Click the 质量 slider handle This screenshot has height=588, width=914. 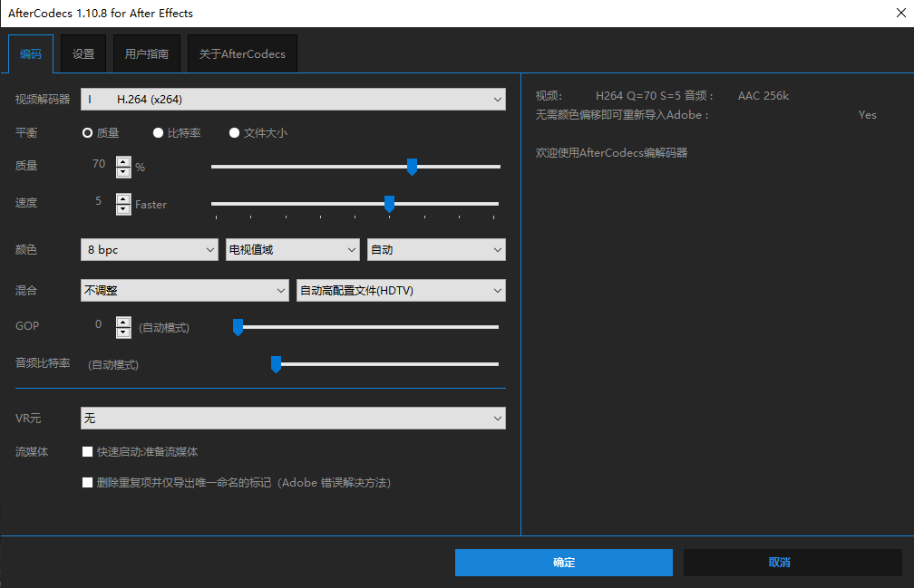tap(412, 167)
